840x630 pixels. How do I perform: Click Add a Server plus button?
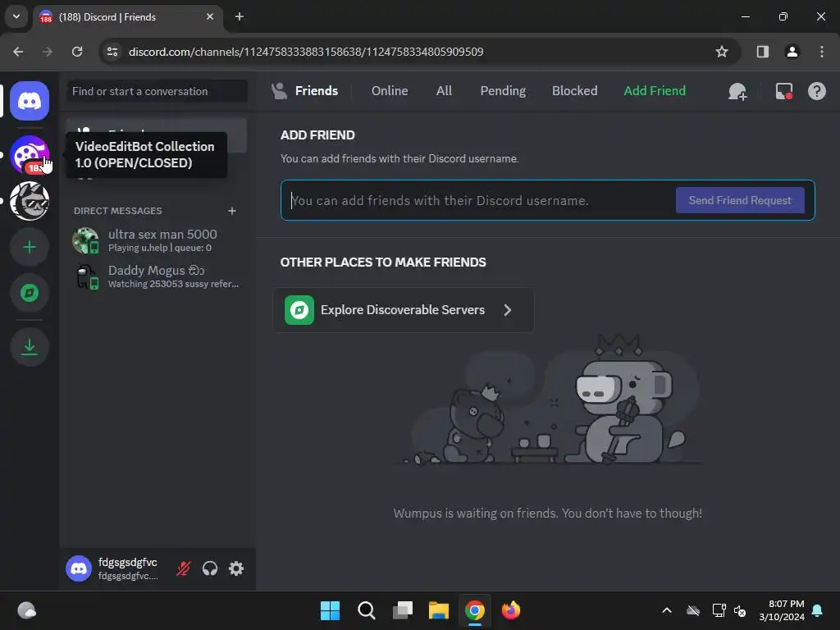(x=30, y=247)
